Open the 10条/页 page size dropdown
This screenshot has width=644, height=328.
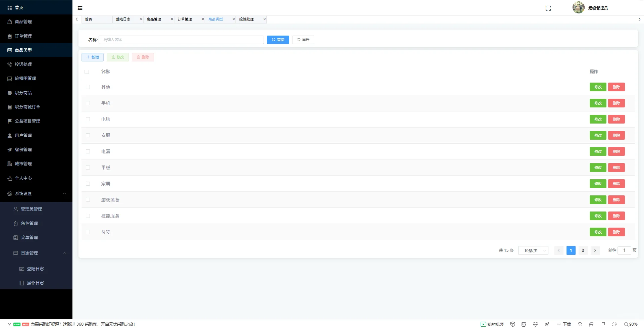(x=533, y=250)
